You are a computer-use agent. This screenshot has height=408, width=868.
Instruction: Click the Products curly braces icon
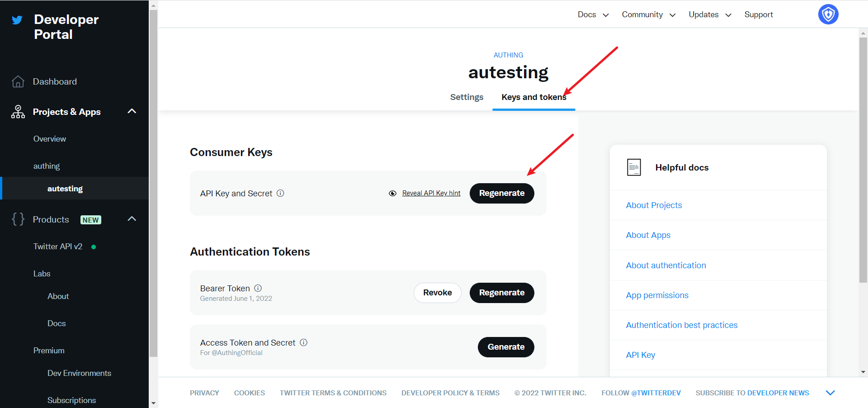coord(18,219)
